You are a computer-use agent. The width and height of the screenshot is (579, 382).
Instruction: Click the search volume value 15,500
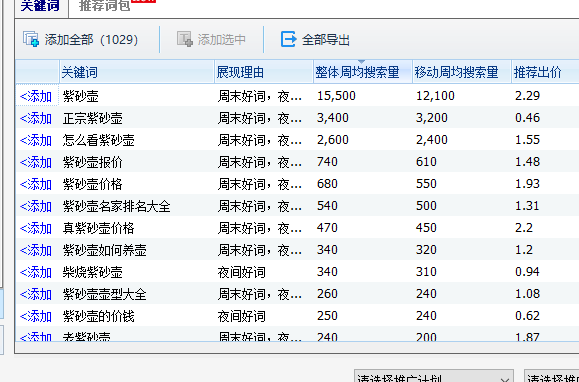point(336,96)
